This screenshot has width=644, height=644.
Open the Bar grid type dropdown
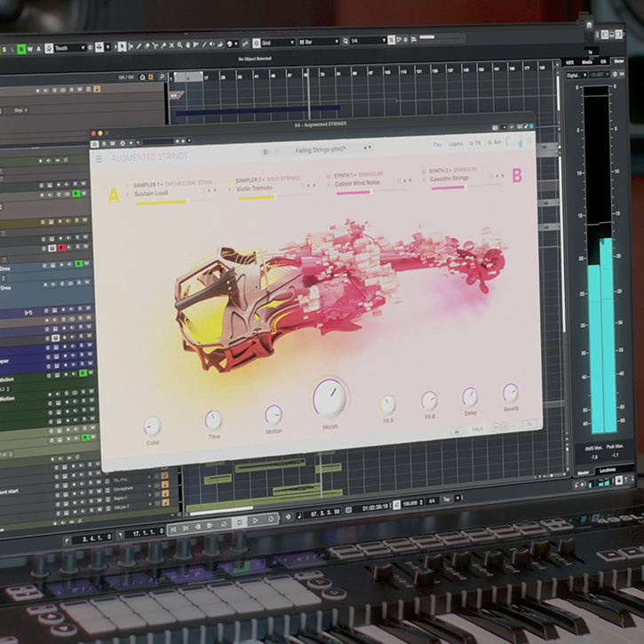pyautogui.click(x=319, y=42)
